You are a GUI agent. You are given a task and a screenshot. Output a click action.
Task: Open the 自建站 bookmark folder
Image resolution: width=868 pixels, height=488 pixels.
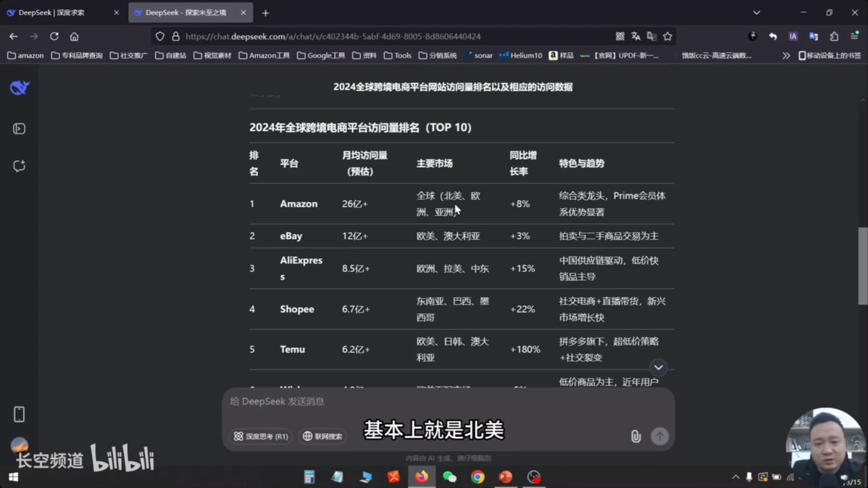coord(171,55)
